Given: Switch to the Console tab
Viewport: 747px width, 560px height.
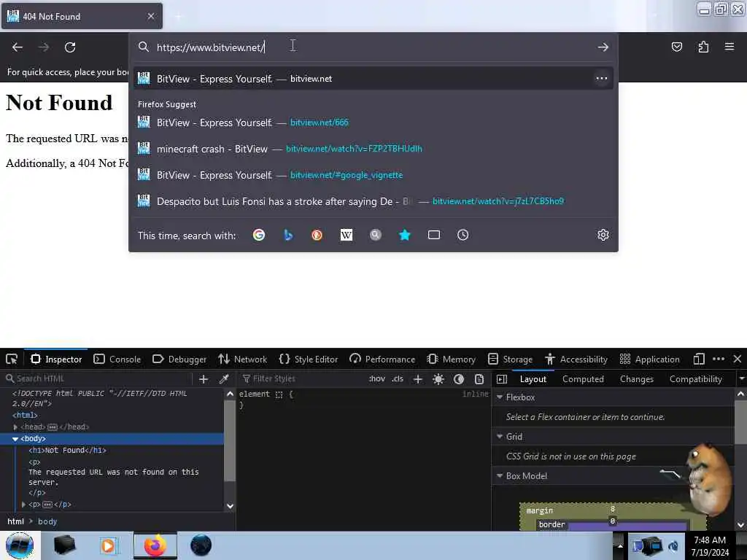Looking at the screenshot, I should [x=117, y=359].
